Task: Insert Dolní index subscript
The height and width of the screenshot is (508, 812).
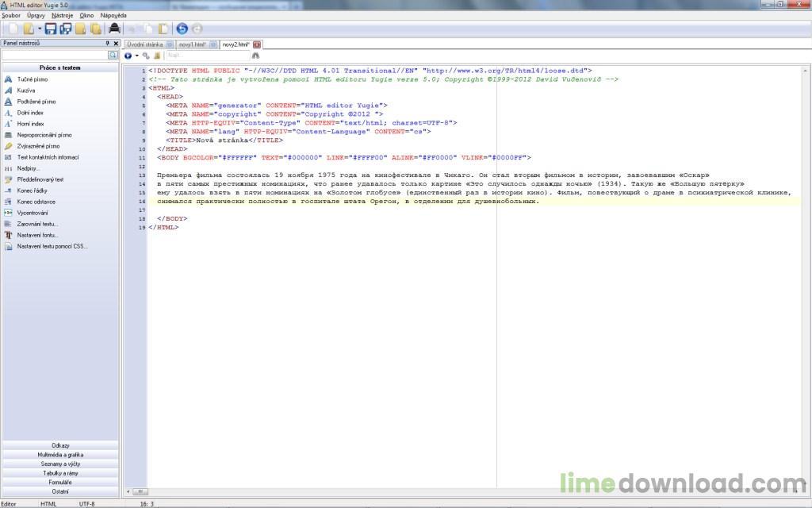Action: point(30,113)
